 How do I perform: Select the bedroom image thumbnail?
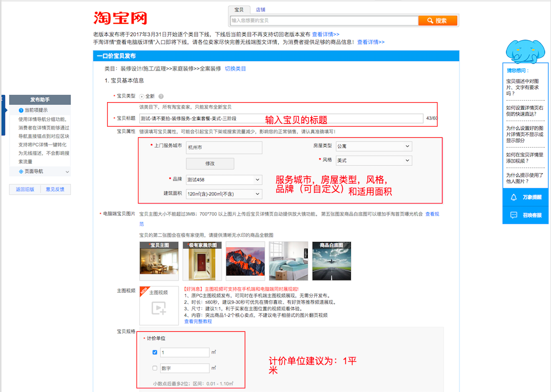pyautogui.click(x=289, y=261)
